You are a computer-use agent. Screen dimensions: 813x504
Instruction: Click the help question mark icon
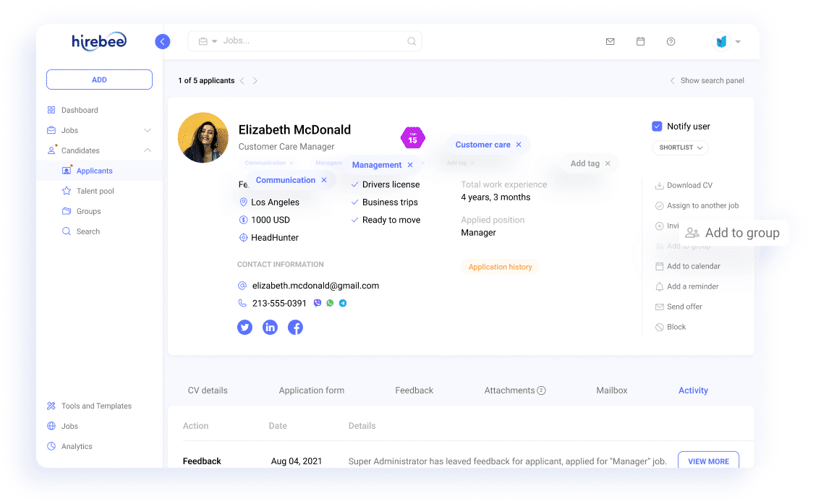(x=671, y=41)
